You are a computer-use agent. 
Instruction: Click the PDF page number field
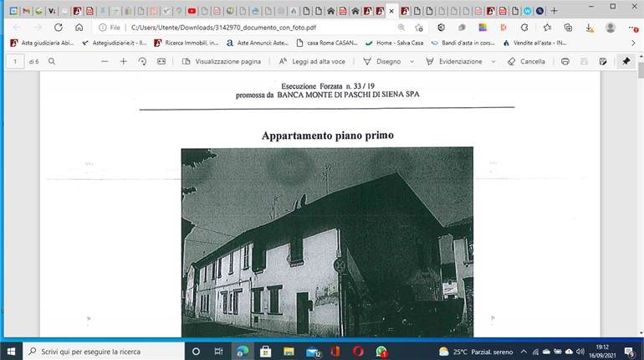pos(15,61)
